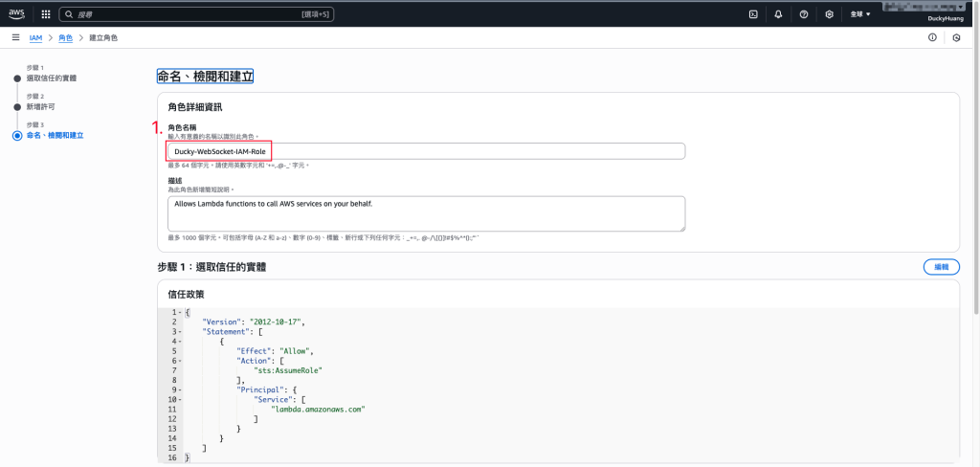Go to the IAM breadcrumb link
The image size is (980, 467).
pyautogui.click(x=35, y=38)
